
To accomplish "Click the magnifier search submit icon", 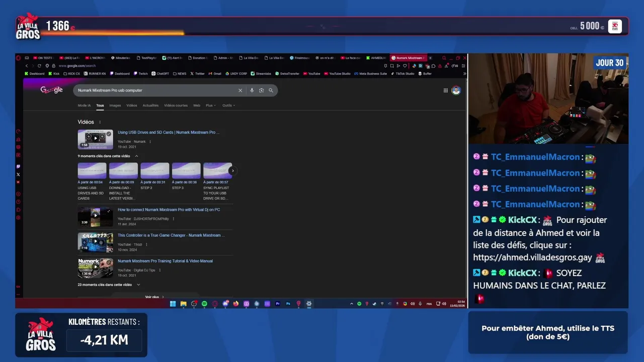I will click(x=271, y=90).
